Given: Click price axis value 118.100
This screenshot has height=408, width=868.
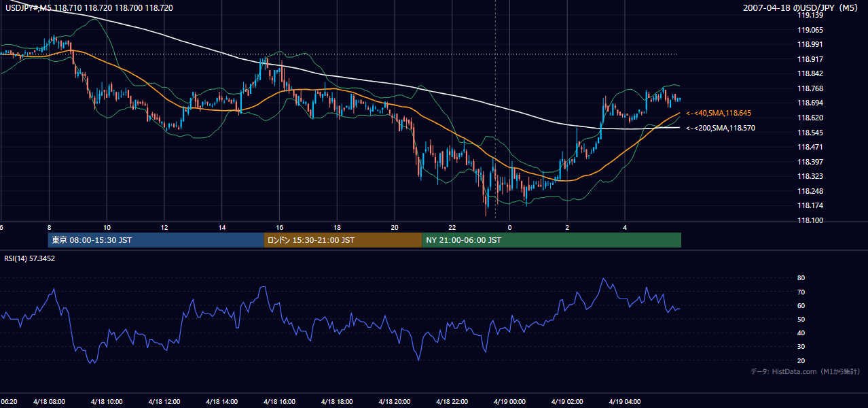Looking at the screenshot, I should point(810,220).
